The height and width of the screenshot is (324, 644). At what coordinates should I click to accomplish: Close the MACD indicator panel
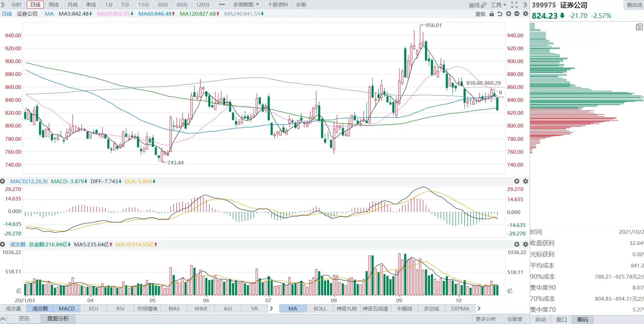point(517,181)
